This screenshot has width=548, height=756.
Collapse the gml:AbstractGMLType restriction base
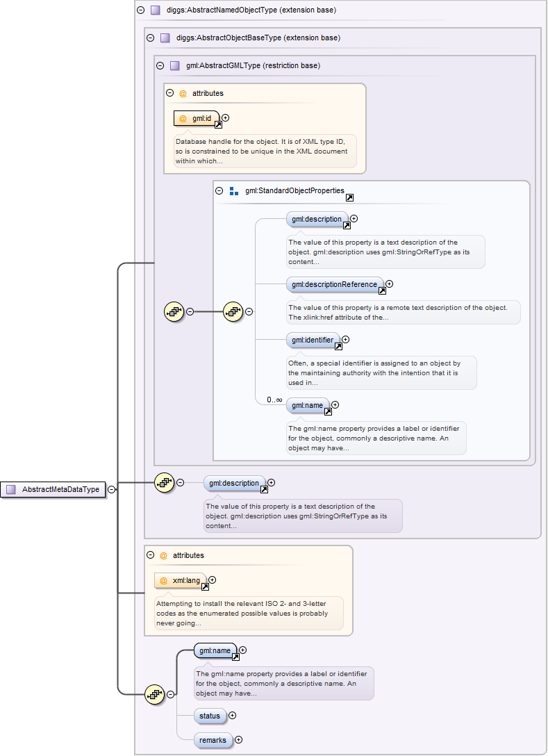pos(160,66)
